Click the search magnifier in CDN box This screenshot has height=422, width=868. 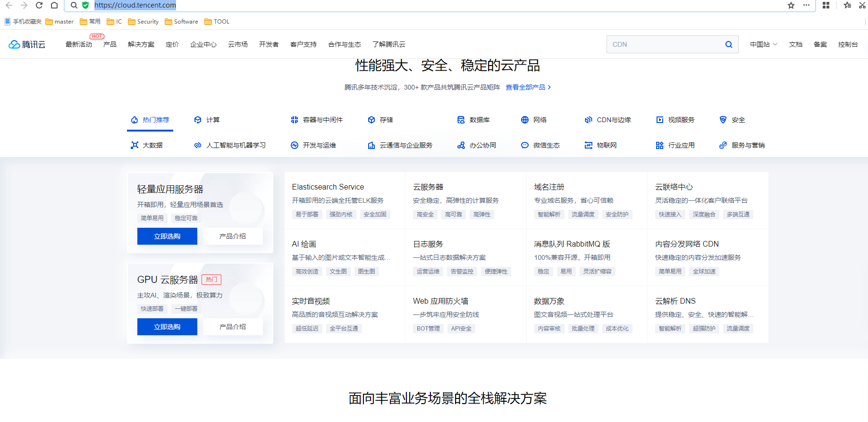pos(729,44)
